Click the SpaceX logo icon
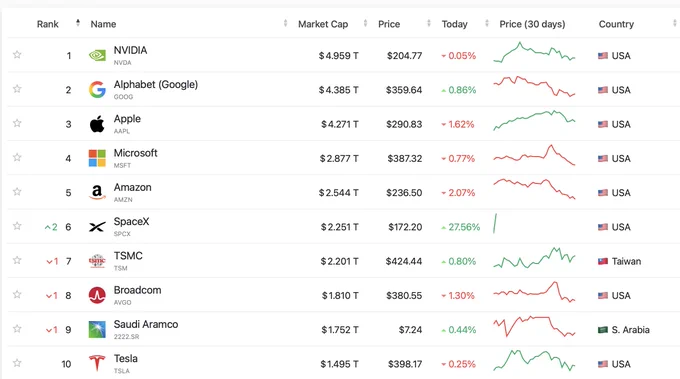Screen dimensions: 680x379 pos(97,227)
